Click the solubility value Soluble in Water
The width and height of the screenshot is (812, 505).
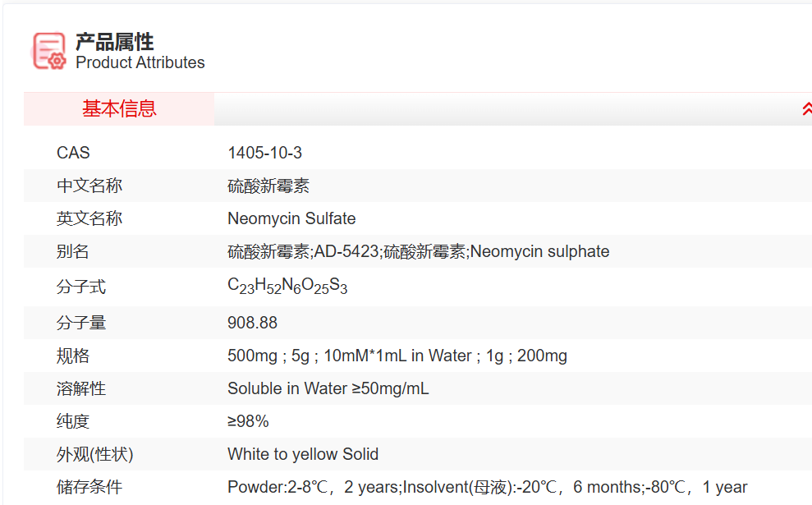tap(328, 389)
